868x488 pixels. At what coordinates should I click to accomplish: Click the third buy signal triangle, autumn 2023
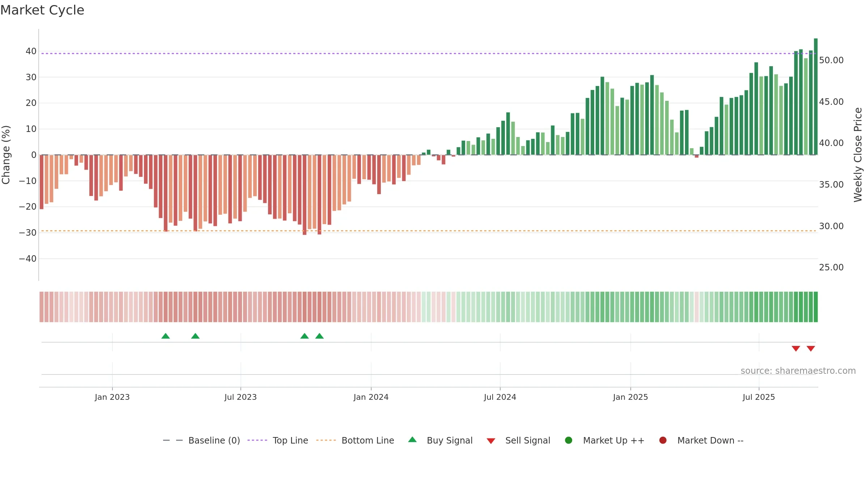coord(305,336)
